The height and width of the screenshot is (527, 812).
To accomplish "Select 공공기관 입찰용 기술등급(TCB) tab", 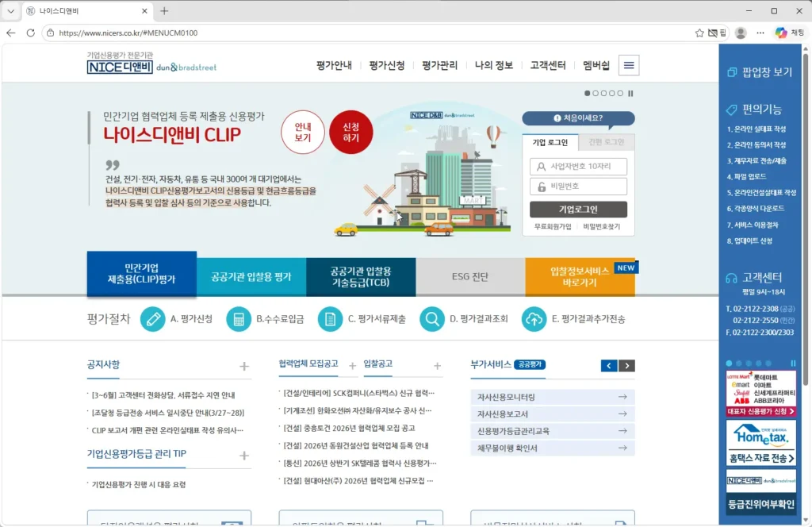I will tap(361, 277).
